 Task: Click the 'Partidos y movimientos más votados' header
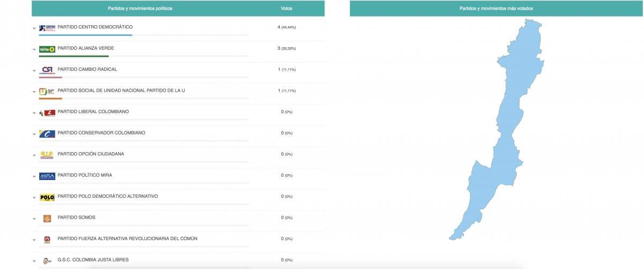pyautogui.click(x=496, y=9)
